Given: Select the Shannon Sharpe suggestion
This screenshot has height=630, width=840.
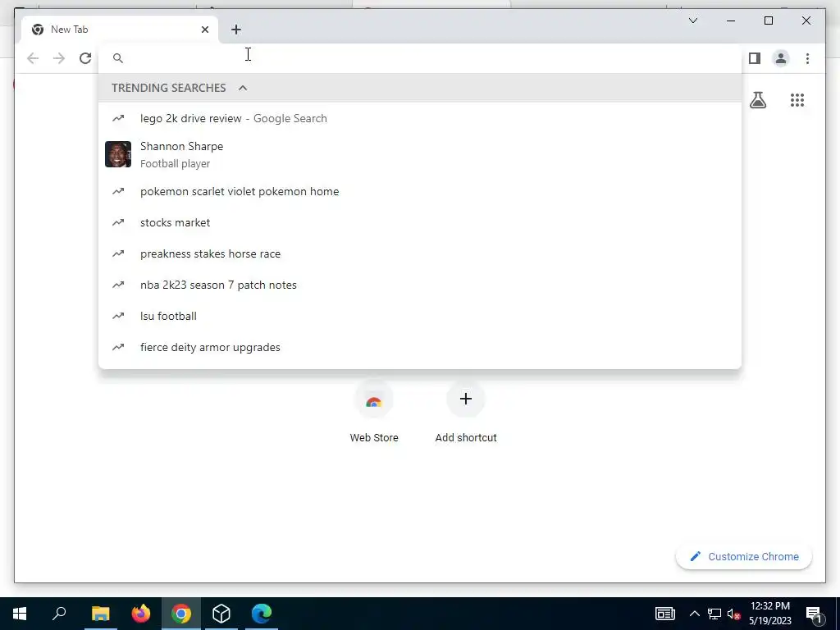Looking at the screenshot, I should click(x=420, y=154).
